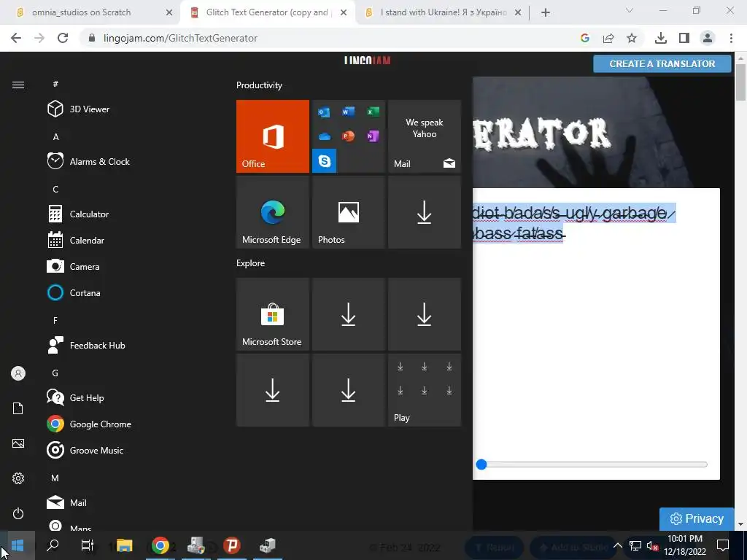Open the Office apps folder tile
The height and width of the screenshot is (560, 747).
click(x=349, y=136)
